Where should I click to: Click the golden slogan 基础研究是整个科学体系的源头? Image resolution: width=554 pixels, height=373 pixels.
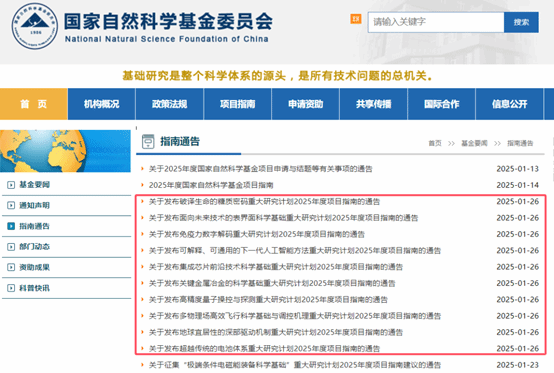[x=277, y=76]
